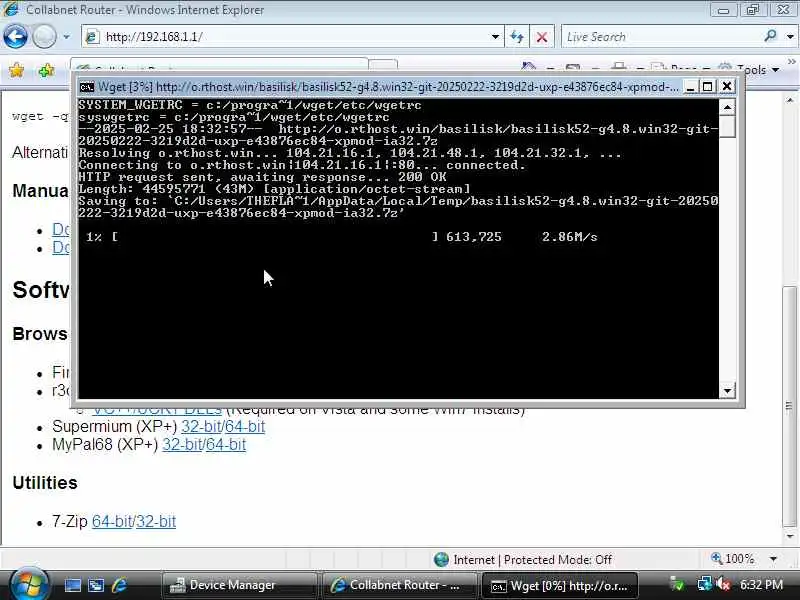The height and width of the screenshot is (600, 800).
Task: Expand the command bar overflow chevron
Action: pyautogui.click(x=791, y=62)
